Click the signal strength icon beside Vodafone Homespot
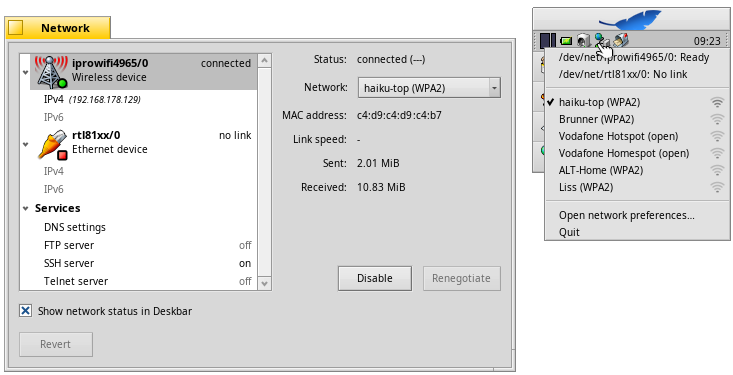 [x=717, y=153]
